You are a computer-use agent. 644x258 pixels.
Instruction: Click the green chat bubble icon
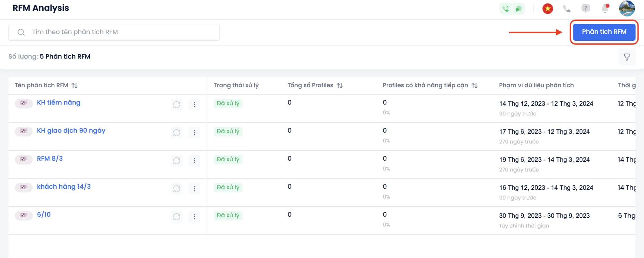pos(519,9)
